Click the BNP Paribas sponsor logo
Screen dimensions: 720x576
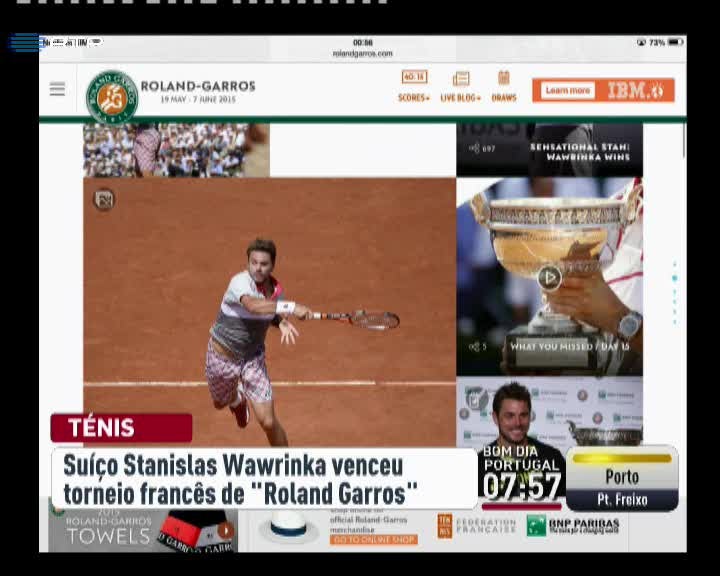coord(573,526)
